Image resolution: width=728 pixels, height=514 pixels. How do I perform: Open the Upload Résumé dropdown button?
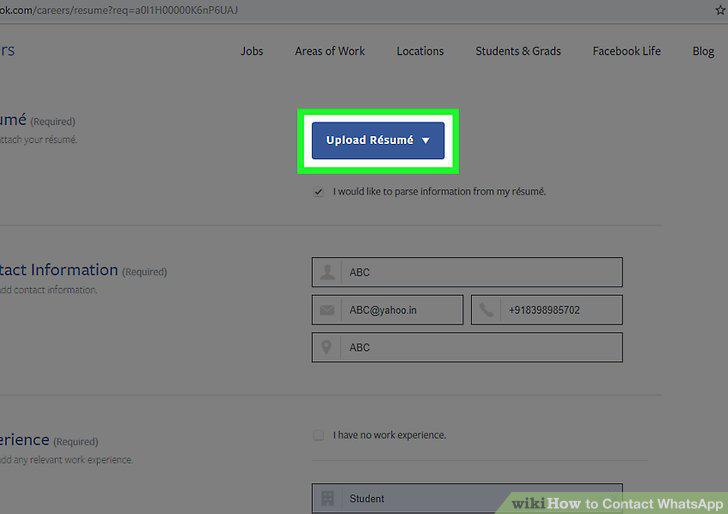[x=378, y=140]
